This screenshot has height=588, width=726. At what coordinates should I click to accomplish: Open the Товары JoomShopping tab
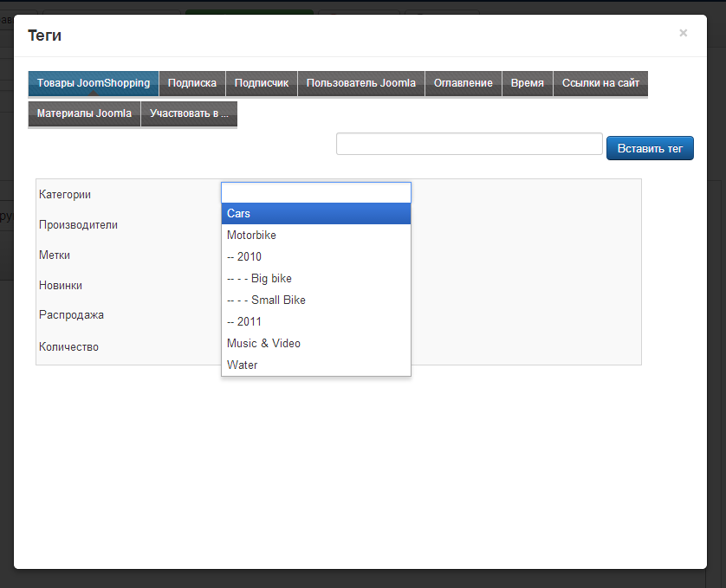94,83
